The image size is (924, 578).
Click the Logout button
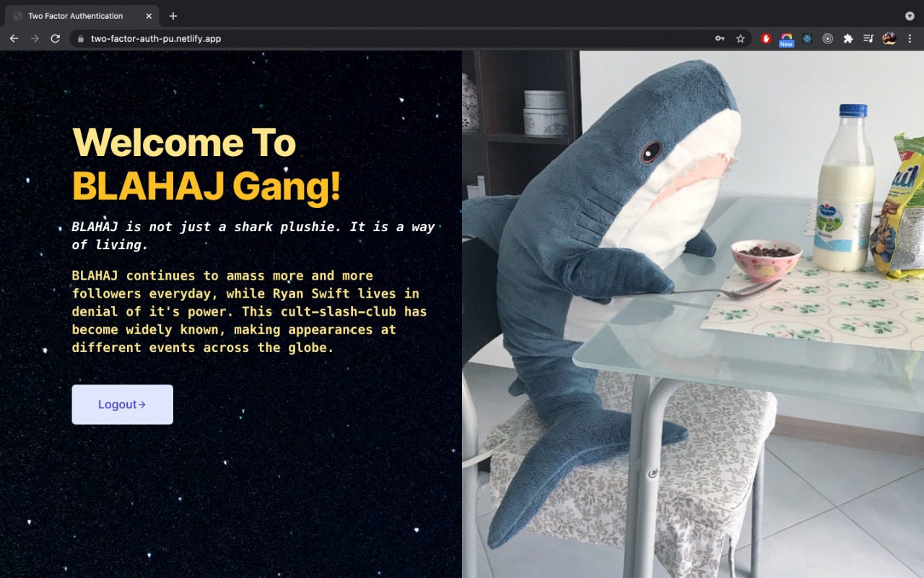click(122, 405)
